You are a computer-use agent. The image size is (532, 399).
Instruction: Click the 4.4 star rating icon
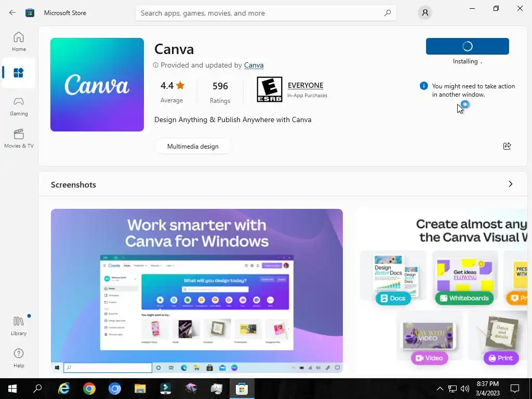pyautogui.click(x=180, y=86)
